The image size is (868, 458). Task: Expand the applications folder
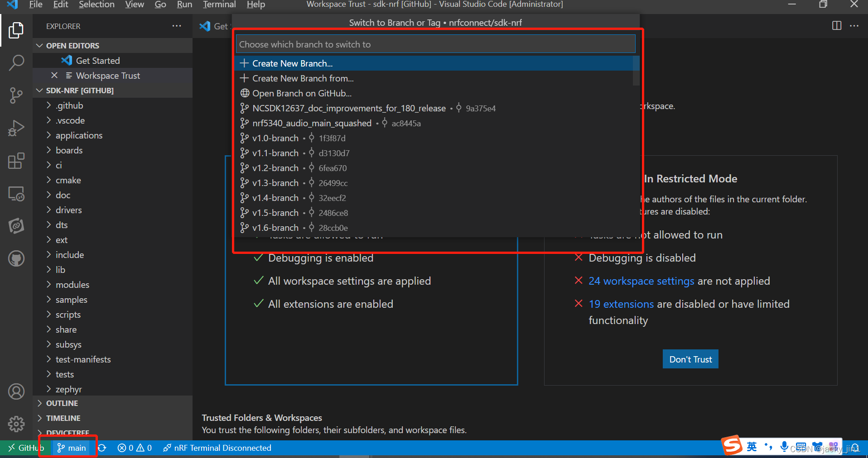click(x=113, y=135)
